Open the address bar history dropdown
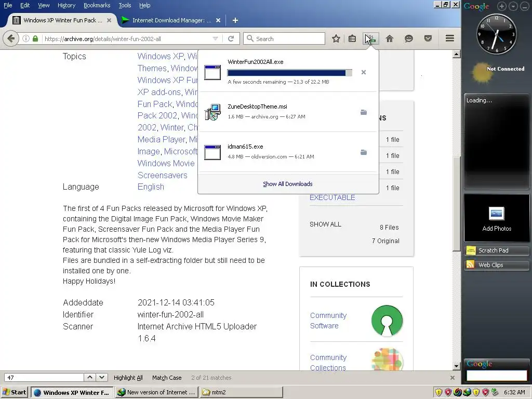The width and height of the screenshot is (532, 399). 215,38
